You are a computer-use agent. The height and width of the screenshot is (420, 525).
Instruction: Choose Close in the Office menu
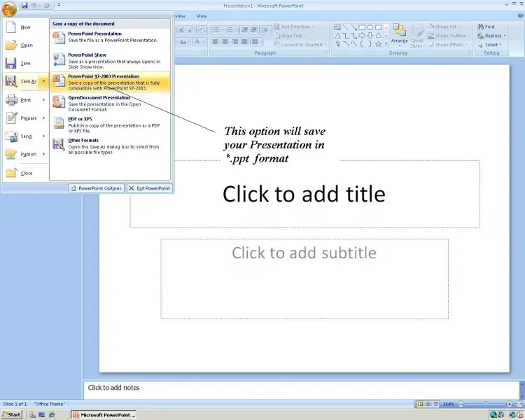click(26, 173)
